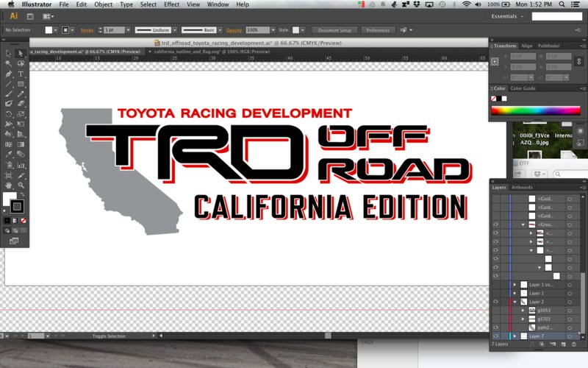Select the Paintbrush tool

tap(9, 94)
